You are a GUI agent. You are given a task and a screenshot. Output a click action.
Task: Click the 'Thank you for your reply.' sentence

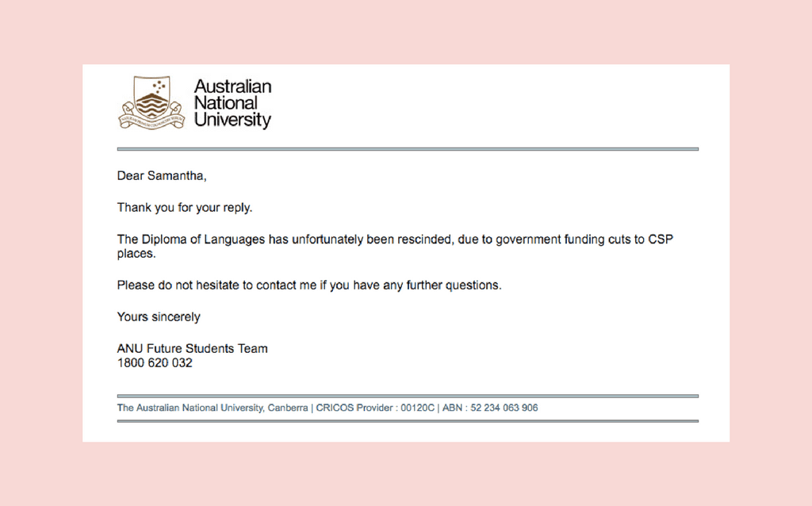point(184,208)
